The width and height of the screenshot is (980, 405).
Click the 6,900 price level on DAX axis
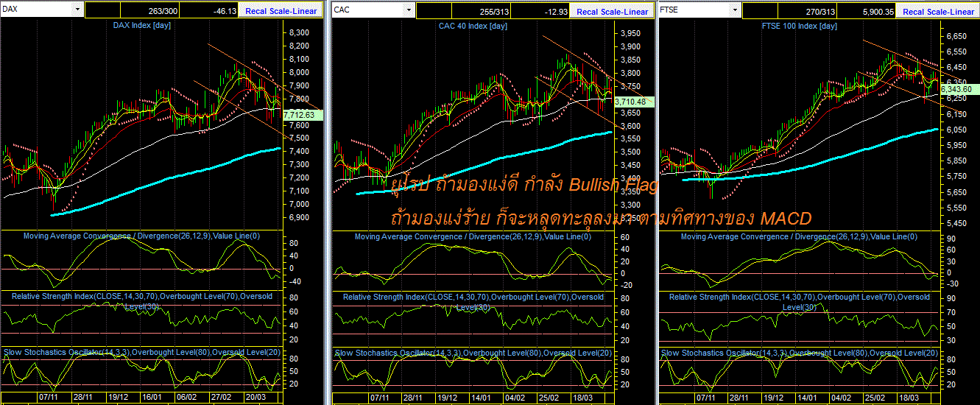297,217
